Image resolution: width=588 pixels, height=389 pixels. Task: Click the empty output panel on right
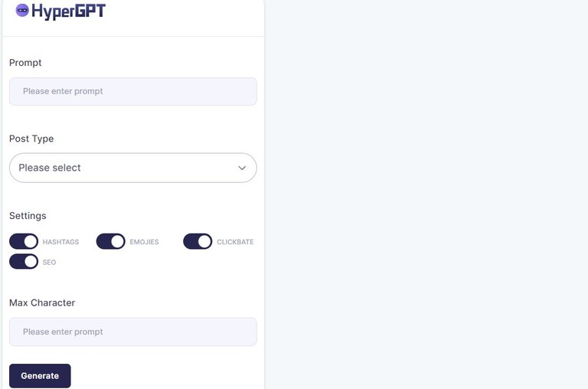point(426,194)
